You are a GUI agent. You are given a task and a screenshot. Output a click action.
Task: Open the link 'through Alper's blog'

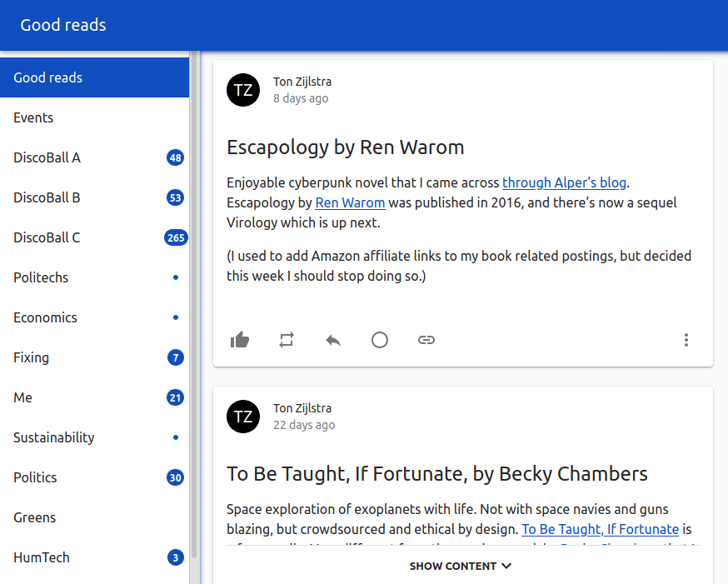tap(564, 182)
